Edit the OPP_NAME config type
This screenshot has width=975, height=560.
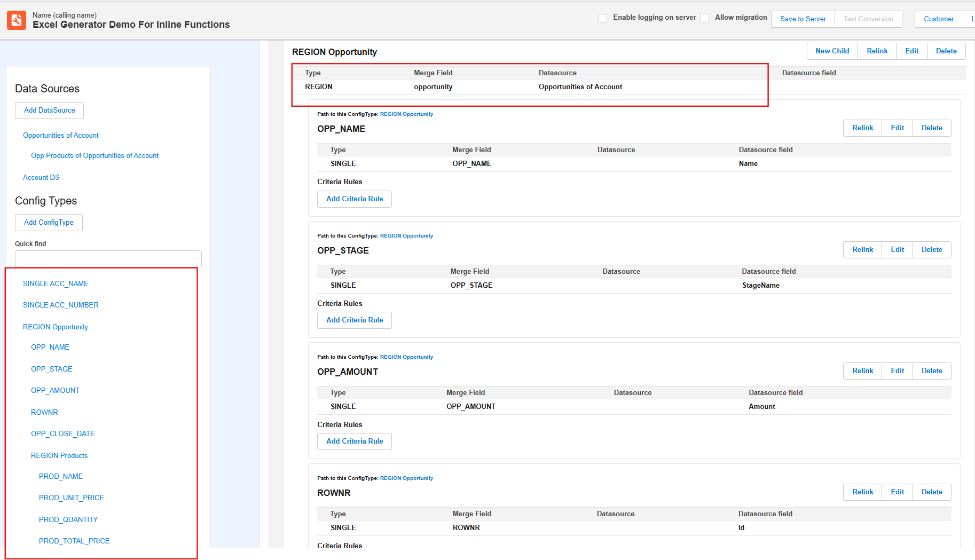tap(897, 128)
